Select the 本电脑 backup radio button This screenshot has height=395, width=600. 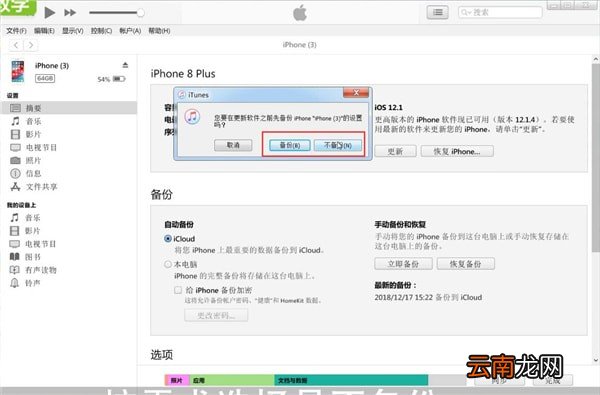[x=168, y=264]
